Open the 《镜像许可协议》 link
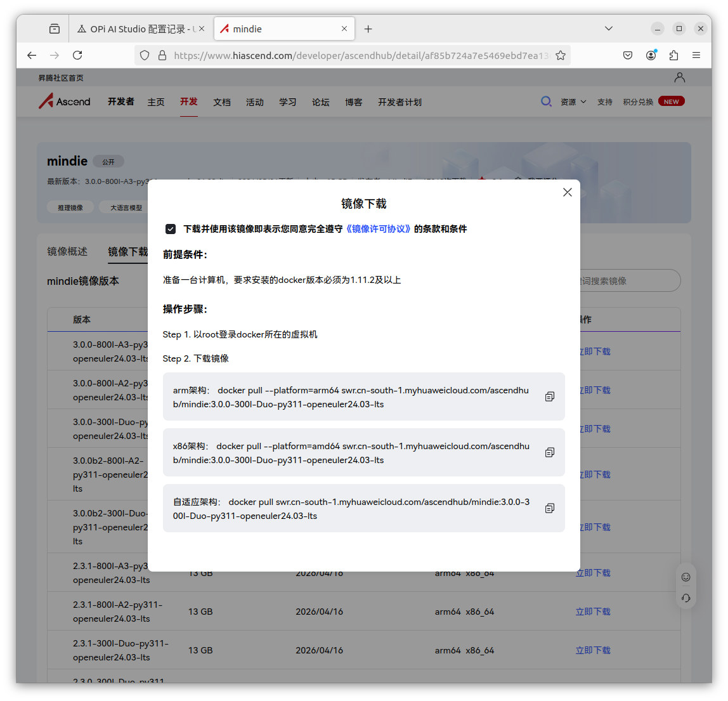 pos(379,229)
